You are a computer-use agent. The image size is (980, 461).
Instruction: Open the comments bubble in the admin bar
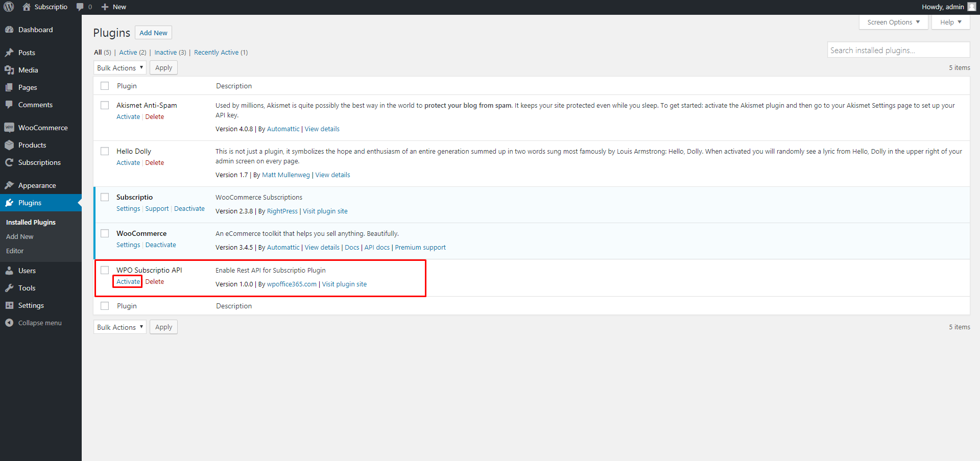tap(81, 7)
